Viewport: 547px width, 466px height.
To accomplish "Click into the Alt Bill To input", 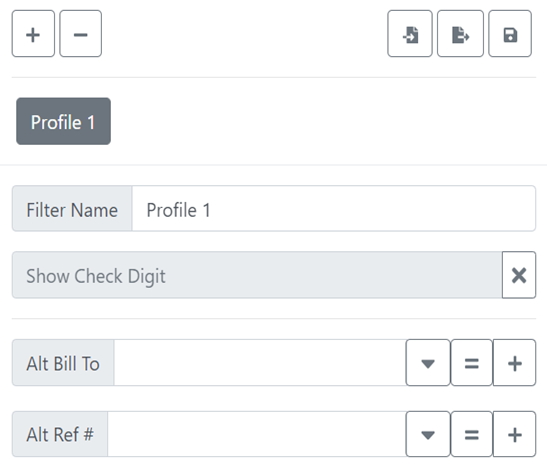I will pos(260,362).
